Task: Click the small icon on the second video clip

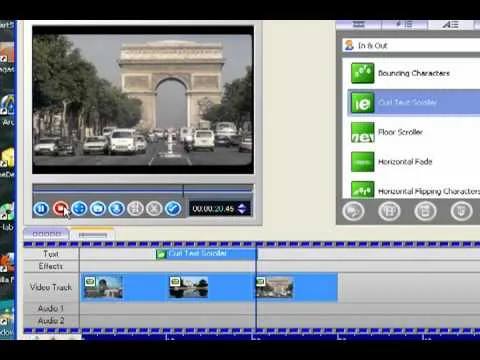Action: pos(175,282)
